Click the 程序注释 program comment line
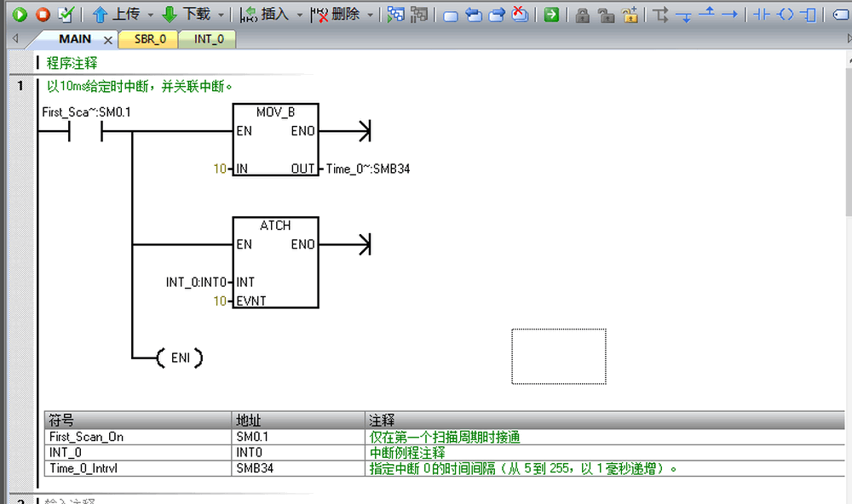 72,63
